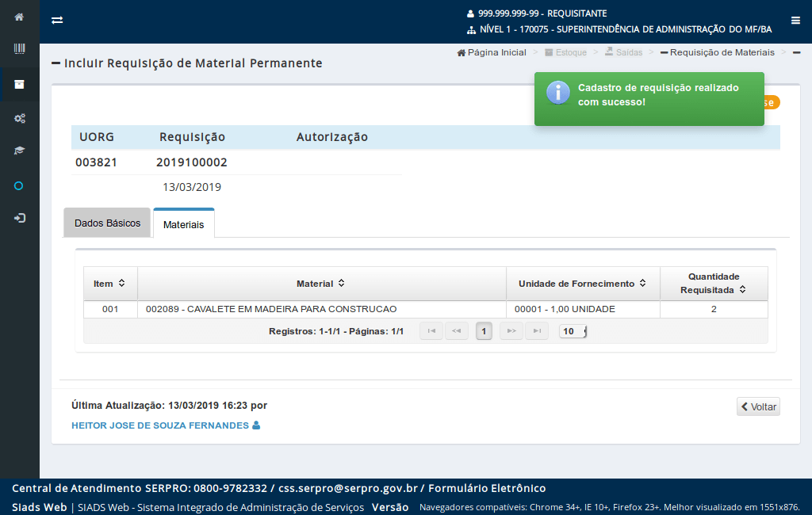Select page 1 in paginator

click(484, 330)
